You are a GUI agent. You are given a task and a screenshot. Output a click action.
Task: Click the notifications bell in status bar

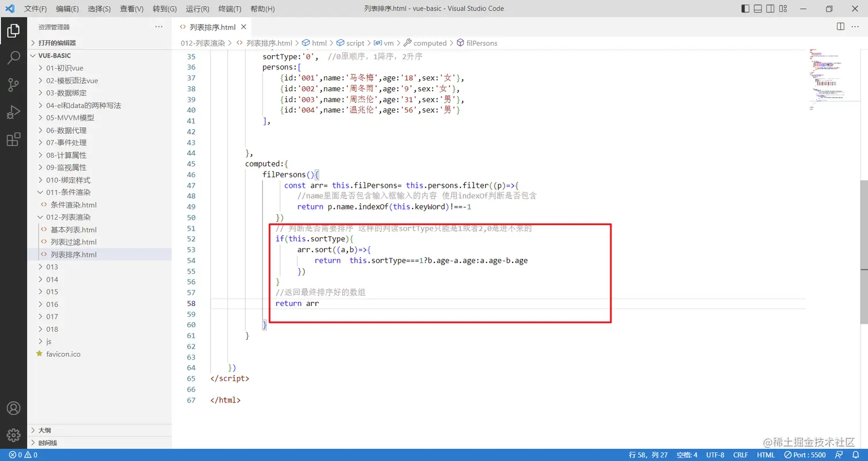[855, 455]
